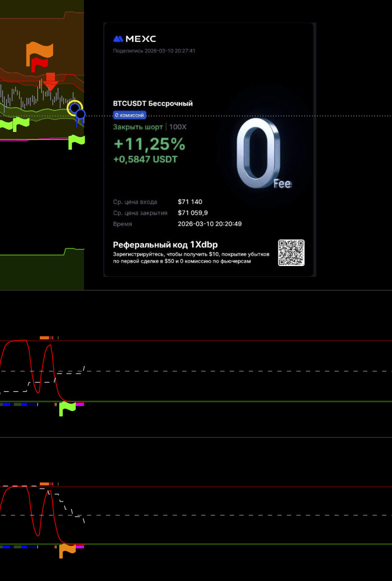Click the BTCUSDT Бессрочный contract title
Screen dimensions: 392x581
(x=153, y=103)
